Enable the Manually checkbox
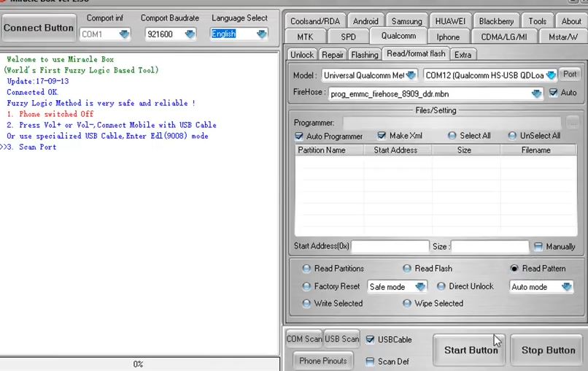 [538, 247]
